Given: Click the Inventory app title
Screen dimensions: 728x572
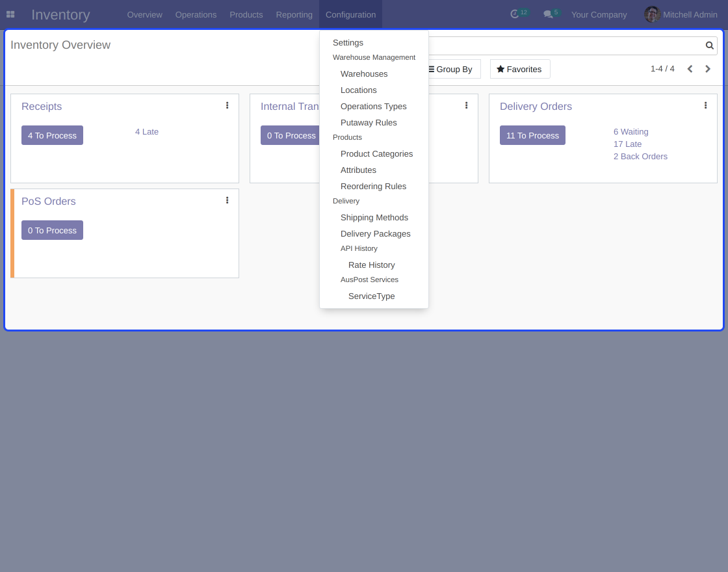Looking at the screenshot, I should coord(60,15).
